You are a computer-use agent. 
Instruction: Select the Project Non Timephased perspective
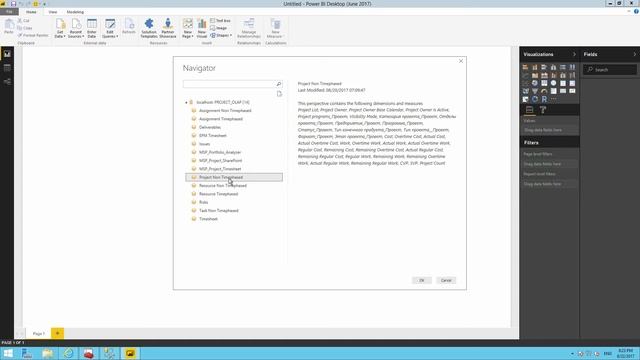tap(234, 177)
